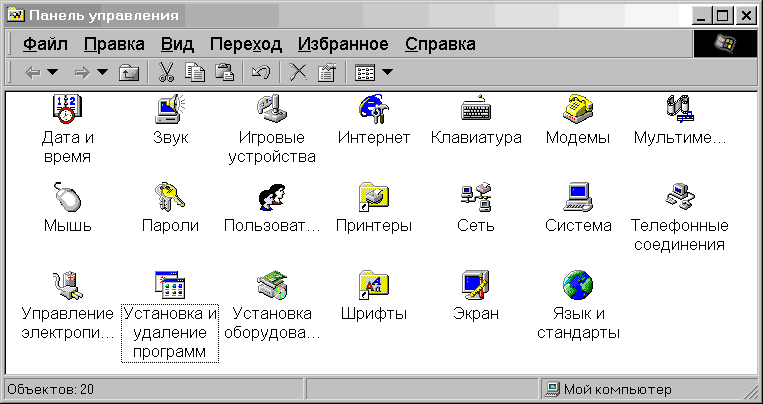Viewport: 763px width, 404px height.
Task: Open the Модемы telephone icon
Action: [578, 108]
